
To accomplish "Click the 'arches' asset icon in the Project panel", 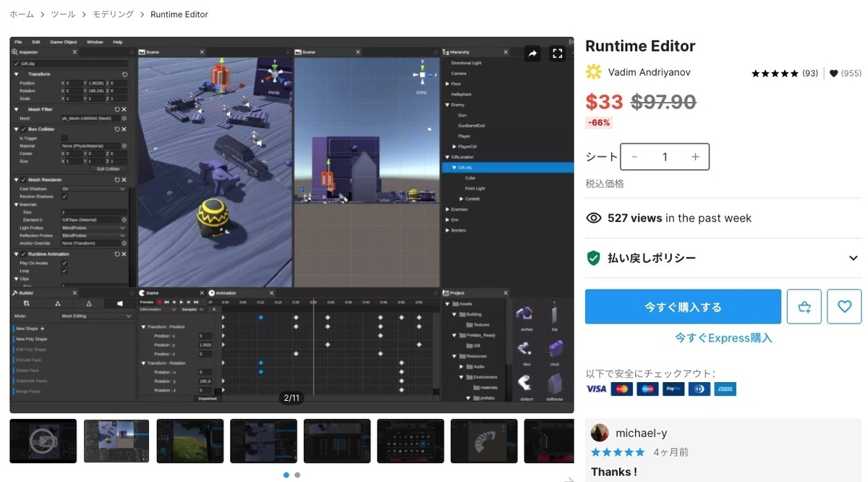I will click(526, 315).
